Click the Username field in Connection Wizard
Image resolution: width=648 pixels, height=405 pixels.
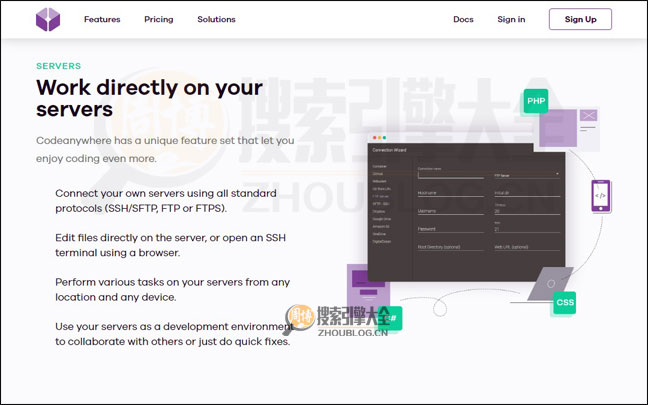coord(450,211)
